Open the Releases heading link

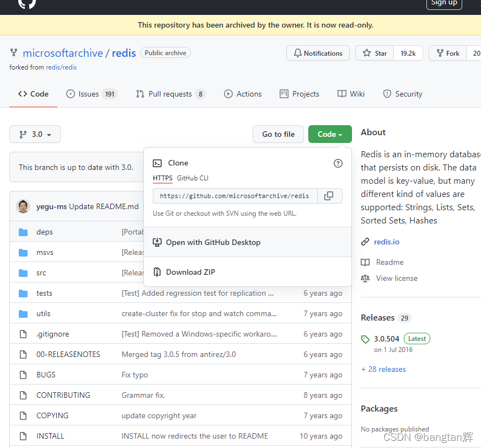pos(378,318)
